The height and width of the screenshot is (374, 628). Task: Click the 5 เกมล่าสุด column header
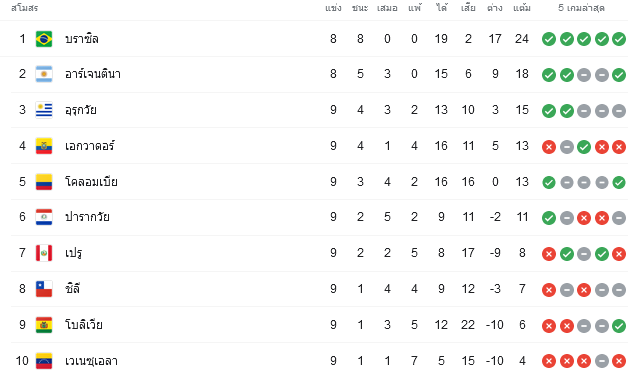coord(581,8)
